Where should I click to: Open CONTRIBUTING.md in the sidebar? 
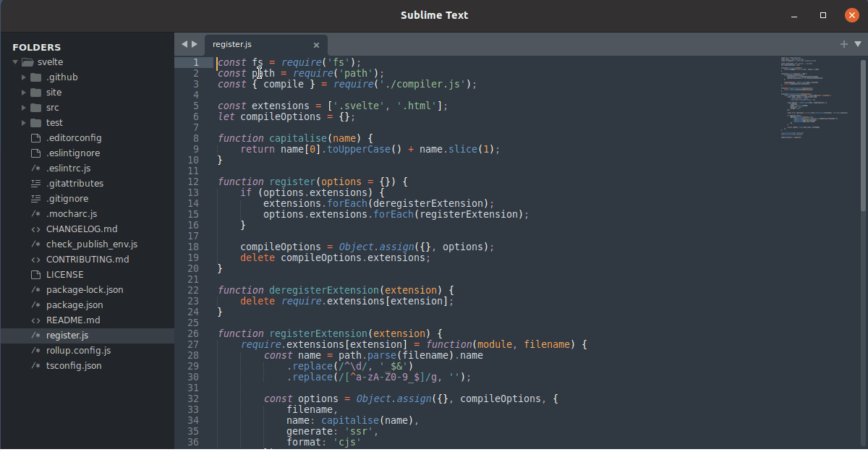(88, 260)
